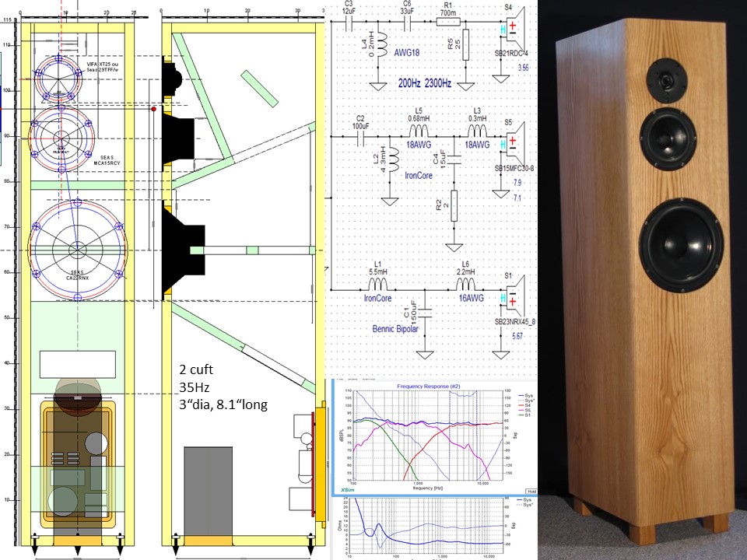Select capacitor C4 15uF symbol
This screenshot has height=560, width=747.
454,159
